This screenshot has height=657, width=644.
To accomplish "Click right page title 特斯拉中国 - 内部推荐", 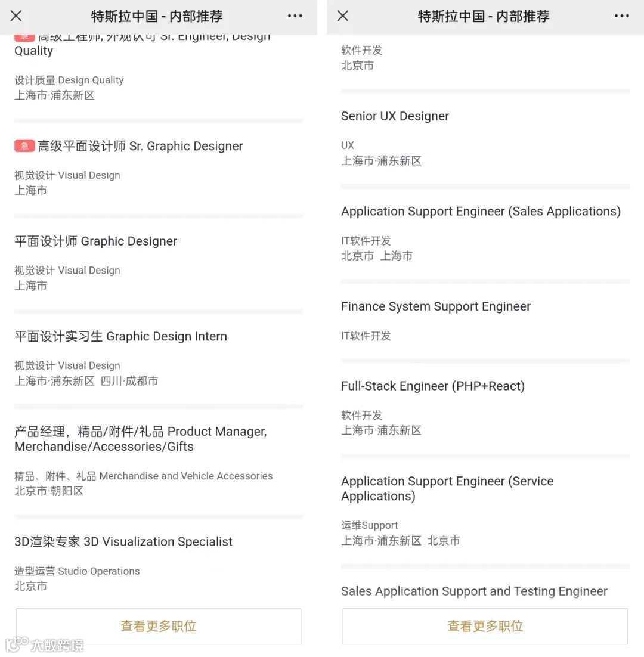I will pyautogui.click(x=484, y=16).
